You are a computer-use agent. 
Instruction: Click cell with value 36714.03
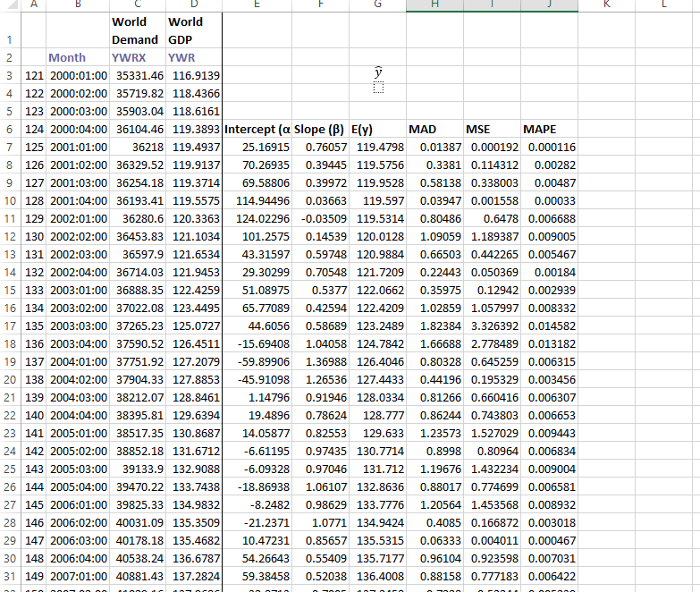click(138, 273)
